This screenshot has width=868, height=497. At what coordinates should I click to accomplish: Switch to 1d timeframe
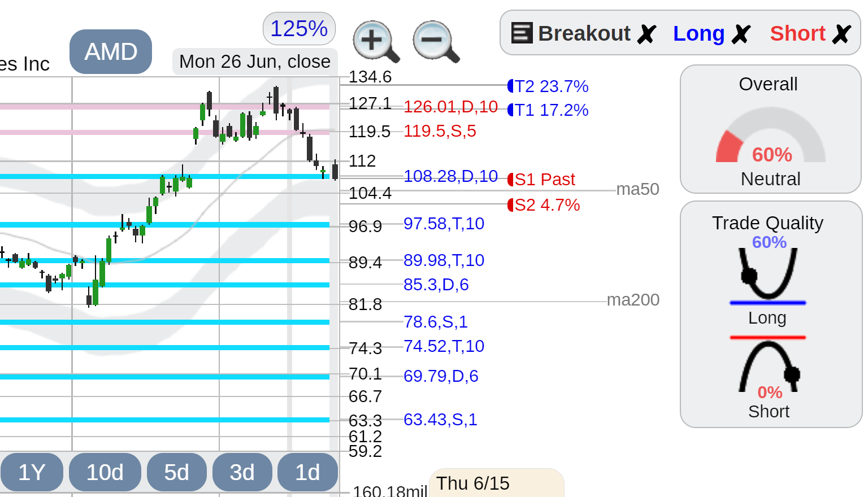[x=308, y=472]
